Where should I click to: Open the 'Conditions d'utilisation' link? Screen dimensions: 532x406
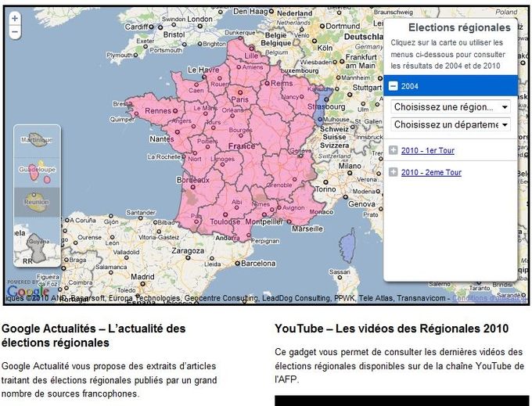click(490, 298)
